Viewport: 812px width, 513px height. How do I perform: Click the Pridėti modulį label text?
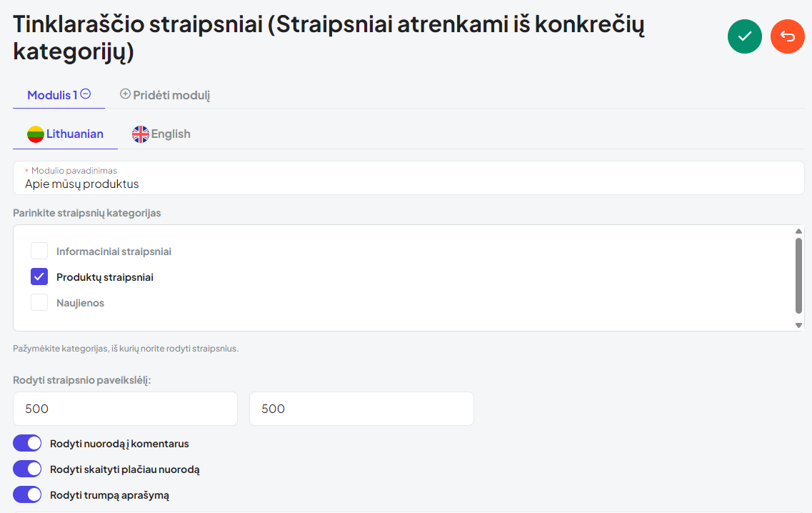coord(171,95)
